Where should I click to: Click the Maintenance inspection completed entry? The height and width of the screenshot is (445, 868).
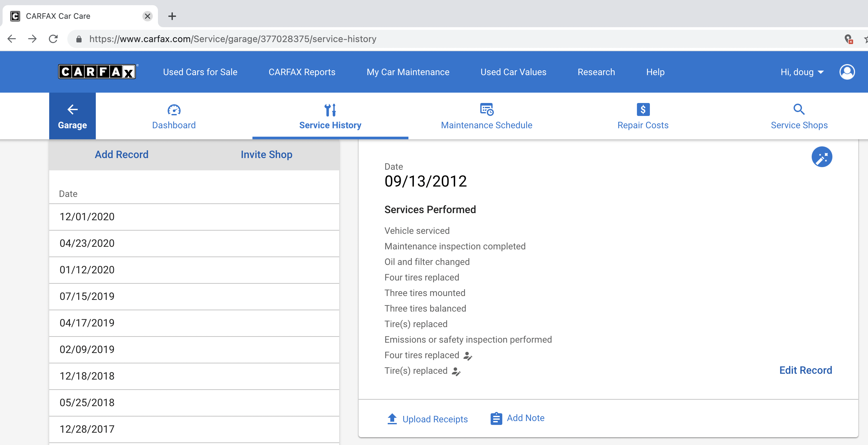pos(455,246)
